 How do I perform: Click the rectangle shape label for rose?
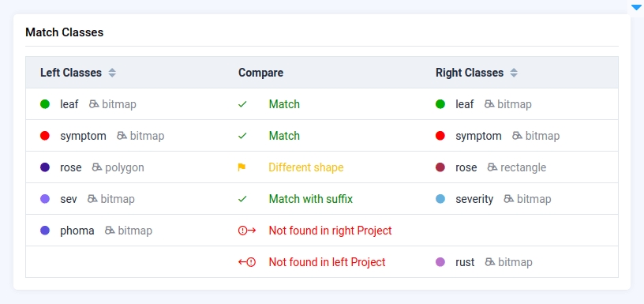[x=523, y=167]
